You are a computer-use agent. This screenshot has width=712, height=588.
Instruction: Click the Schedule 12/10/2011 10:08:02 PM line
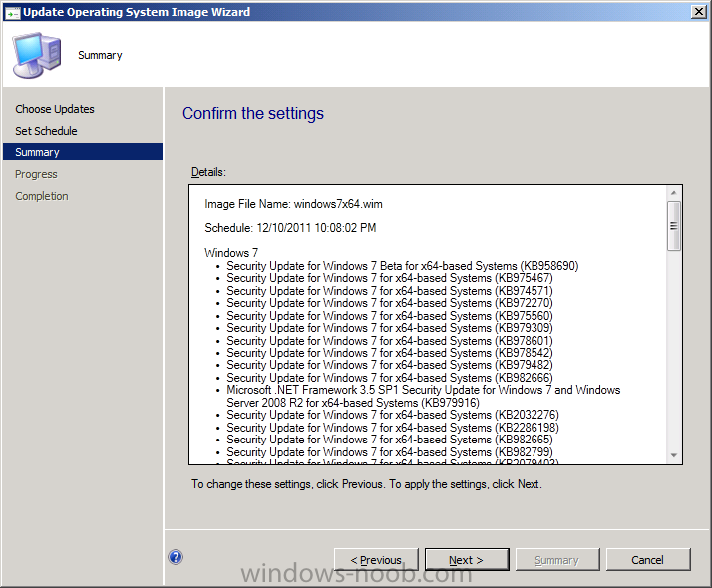(x=290, y=228)
